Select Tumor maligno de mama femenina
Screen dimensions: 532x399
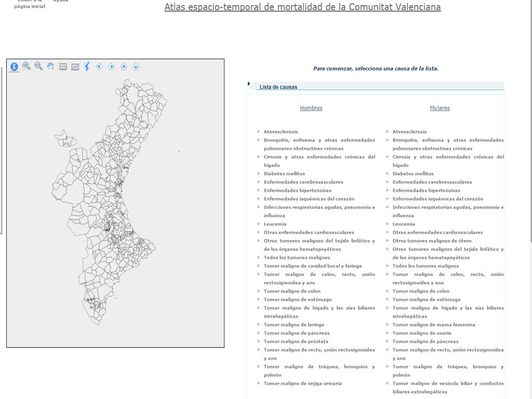click(433, 325)
